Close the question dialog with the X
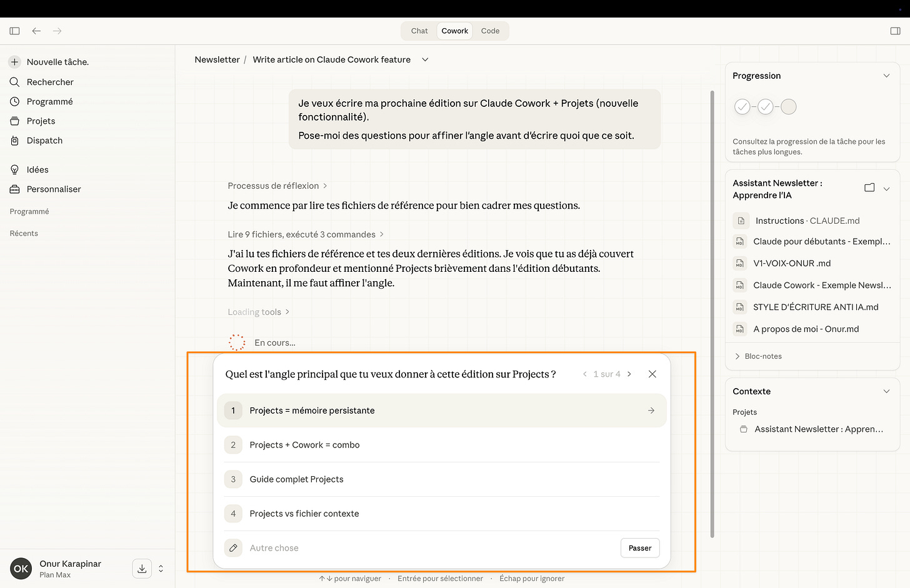 (652, 374)
